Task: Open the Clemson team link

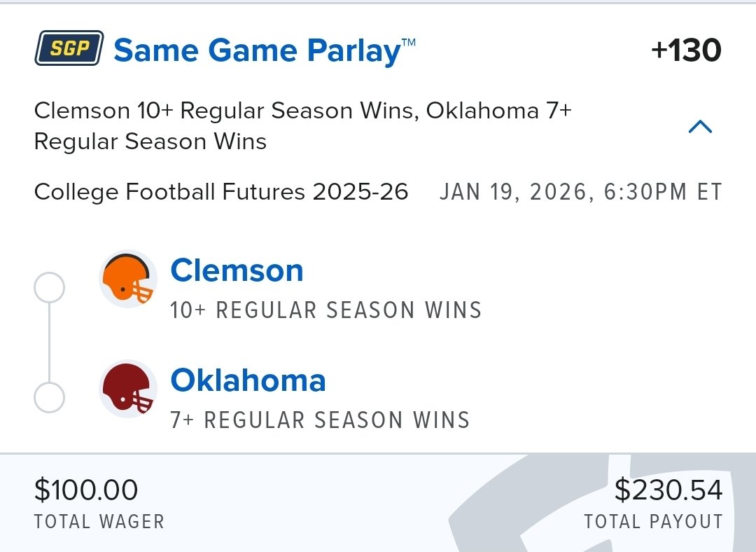Action: click(237, 270)
